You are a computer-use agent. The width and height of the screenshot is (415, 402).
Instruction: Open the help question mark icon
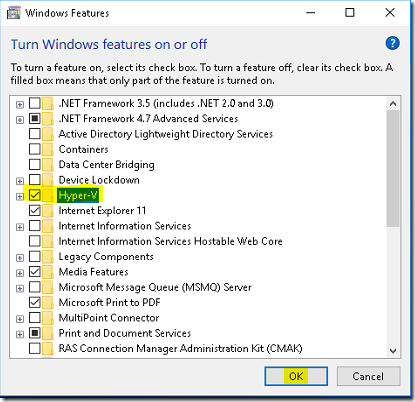pos(392,43)
